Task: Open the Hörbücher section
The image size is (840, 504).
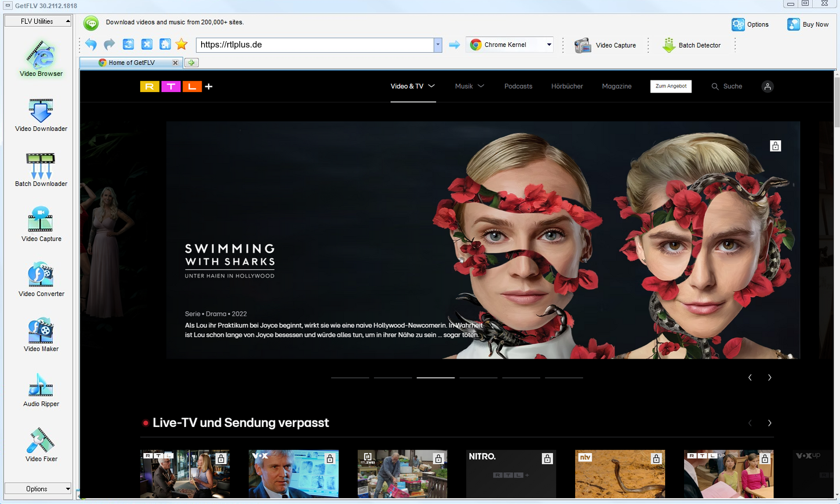Action: [567, 86]
